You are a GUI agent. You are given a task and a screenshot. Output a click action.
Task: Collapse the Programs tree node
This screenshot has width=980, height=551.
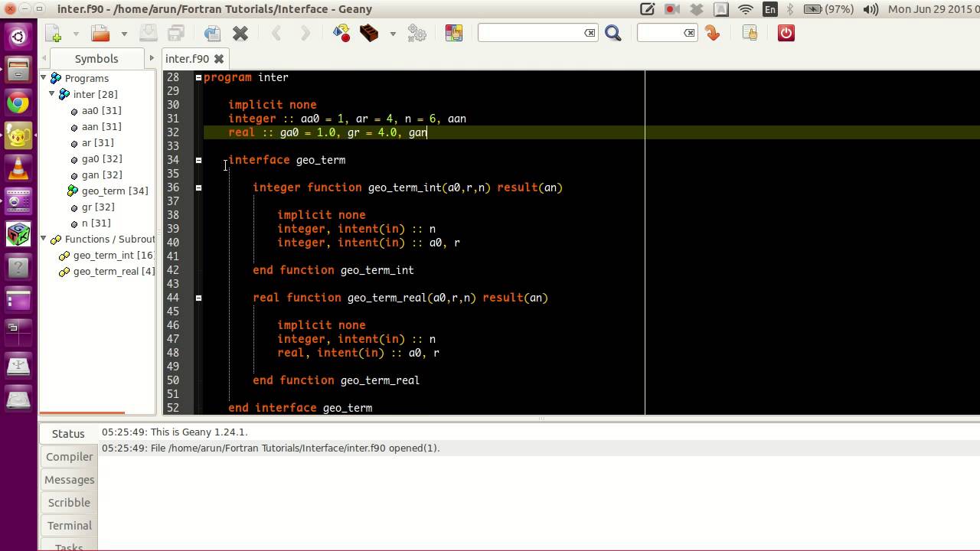pyautogui.click(x=44, y=78)
